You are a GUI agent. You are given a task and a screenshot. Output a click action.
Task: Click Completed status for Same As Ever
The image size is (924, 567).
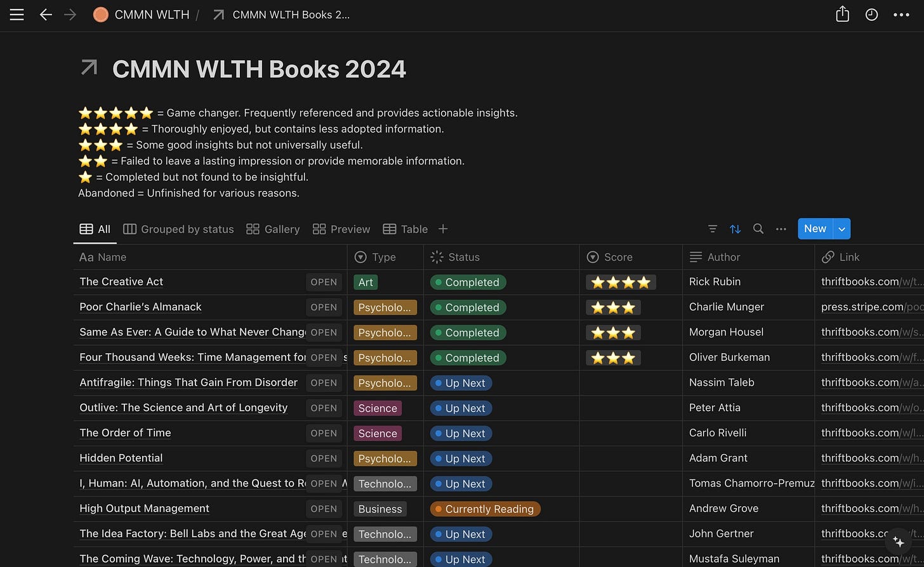pos(468,333)
